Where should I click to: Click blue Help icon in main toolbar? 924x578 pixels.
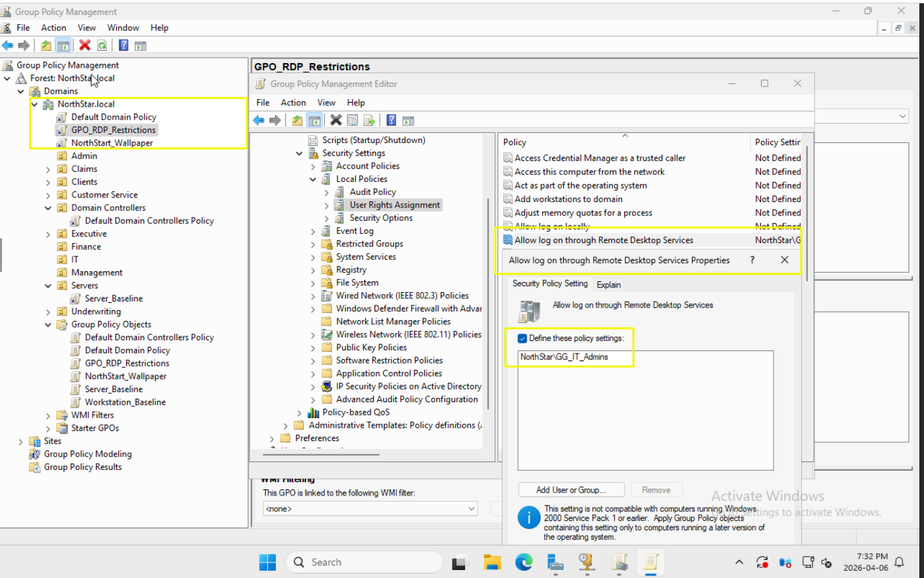(x=123, y=45)
